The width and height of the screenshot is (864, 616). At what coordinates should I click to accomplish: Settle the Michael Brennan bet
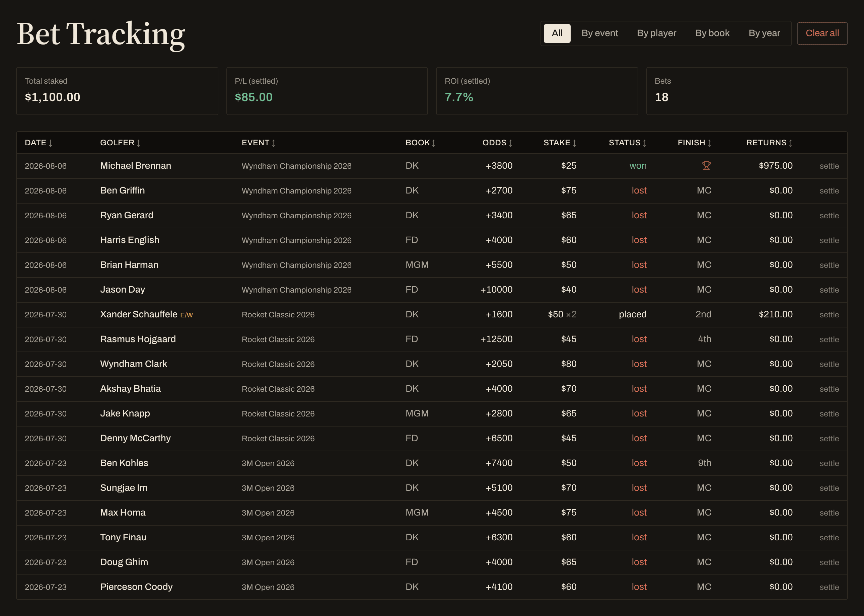point(829,166)
